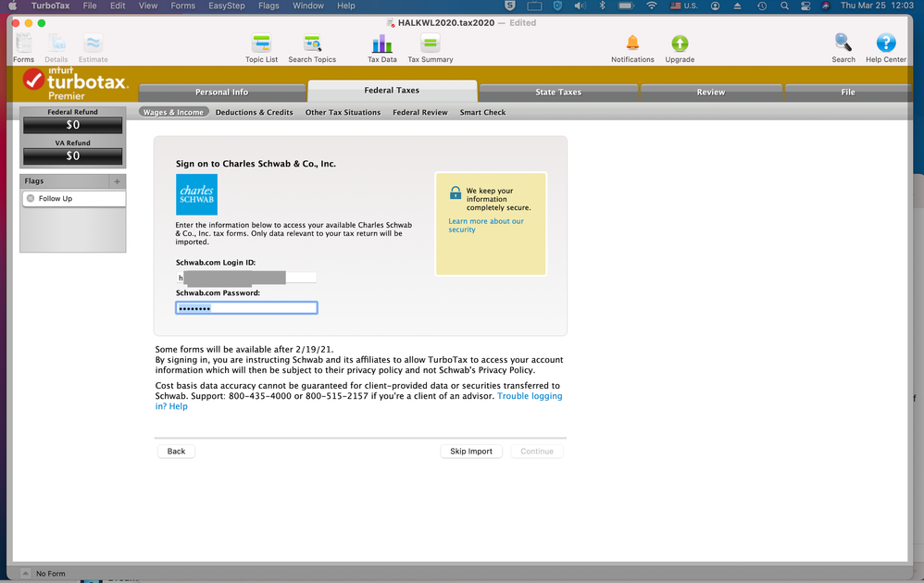Open the Bluetooth status menu
Image resolution: width=924 pixels, height=583 pixels.
coord(602,6)
